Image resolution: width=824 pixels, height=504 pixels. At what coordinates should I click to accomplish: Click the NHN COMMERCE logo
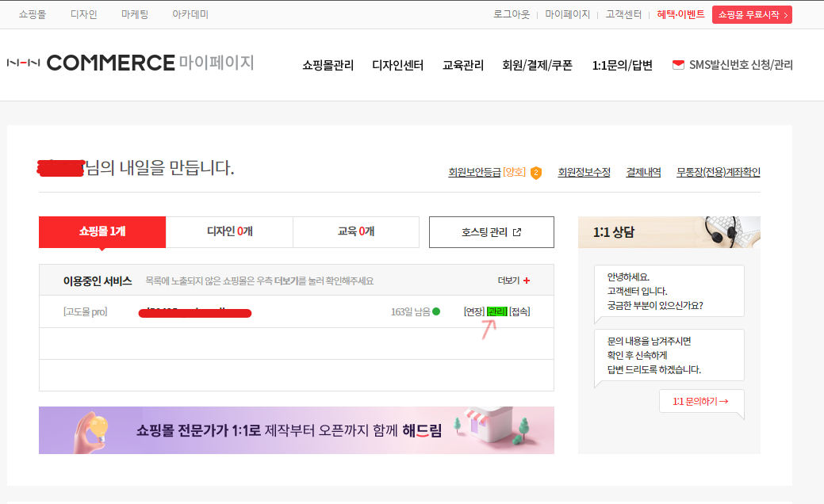coord(91,63)
